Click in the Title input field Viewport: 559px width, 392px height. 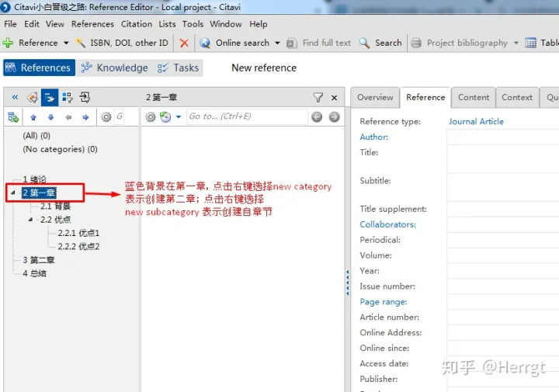[x=502, y=159]
